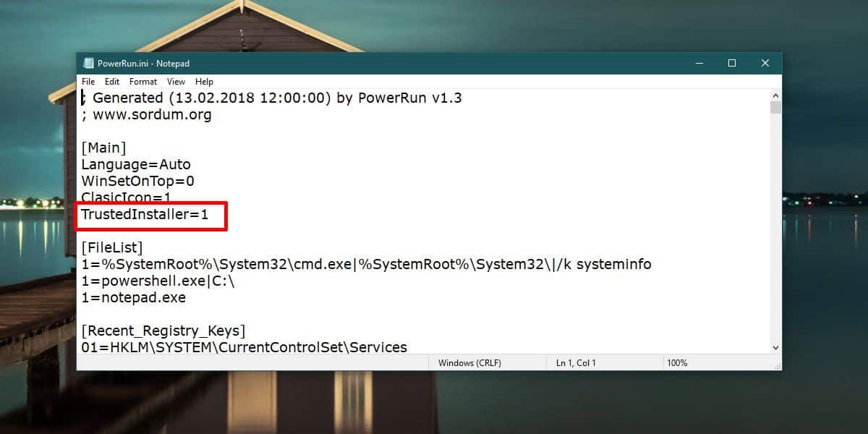Click the www.sordum.org text line
The width and height of the screenshot is (868, 434).
pos(146,115)
